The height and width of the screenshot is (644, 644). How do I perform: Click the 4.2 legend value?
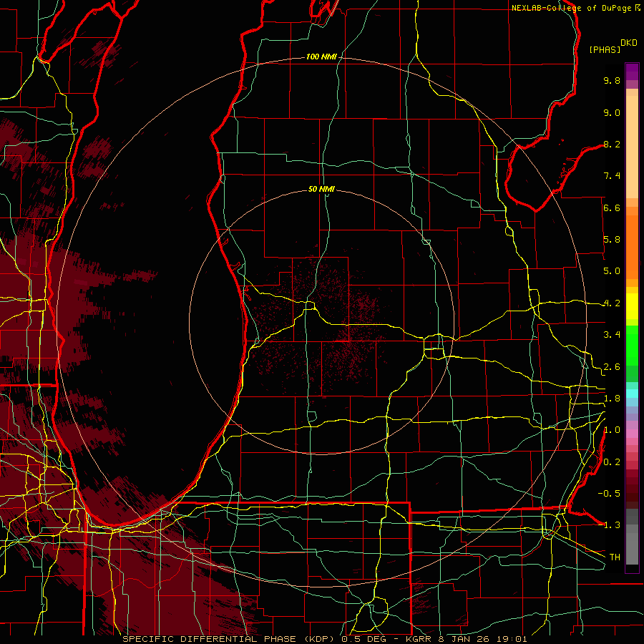[612, 303]
